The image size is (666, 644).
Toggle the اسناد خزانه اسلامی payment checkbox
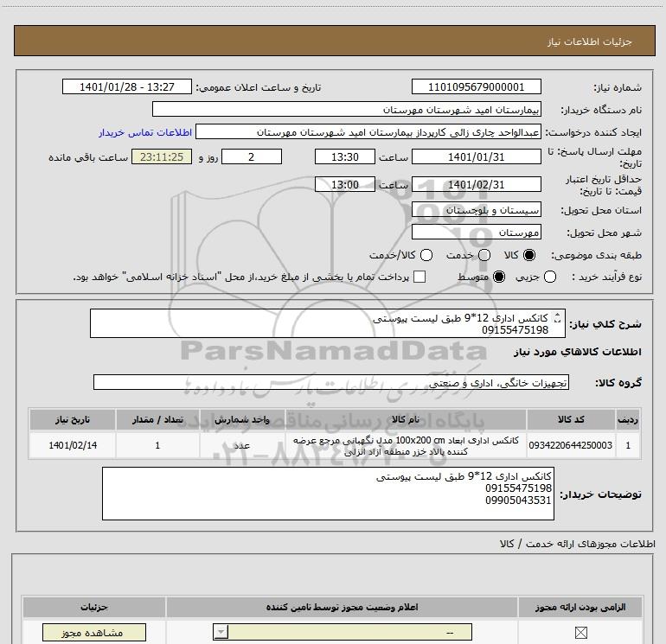(419, 277)
